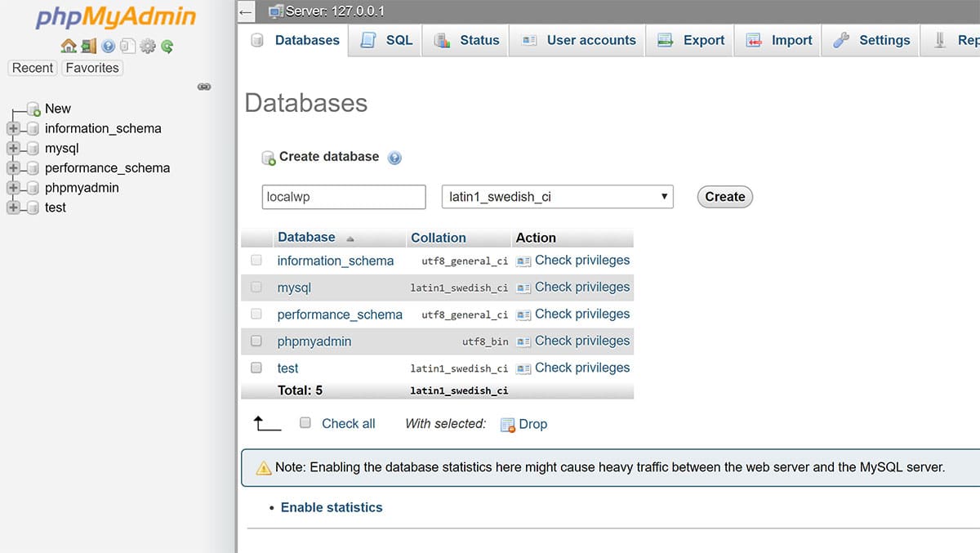Select the phpmyadmin row checkbox
The width and height of the screenshot is (980, 553).
[256, 341]
